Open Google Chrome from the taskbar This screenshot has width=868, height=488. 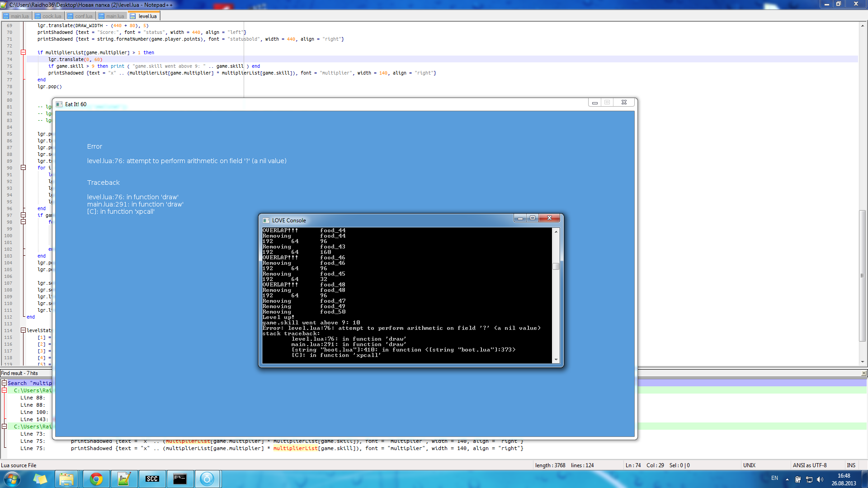(96, 479)
